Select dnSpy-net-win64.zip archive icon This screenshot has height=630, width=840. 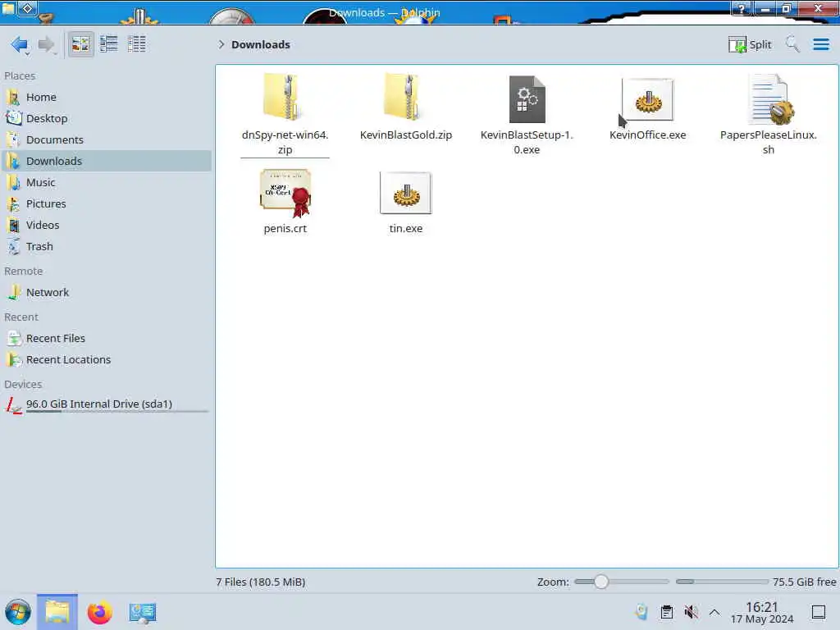click(285, 97)
